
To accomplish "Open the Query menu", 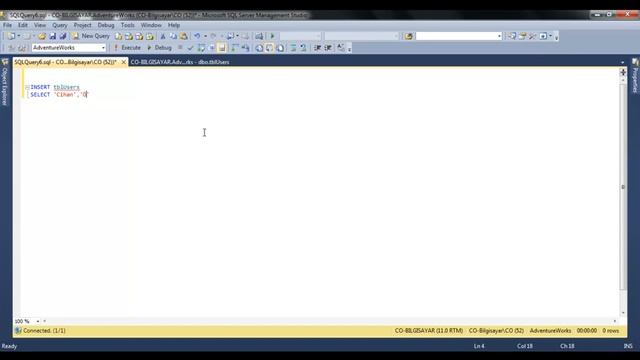I will pyautogui.click(x=60, y=25).
